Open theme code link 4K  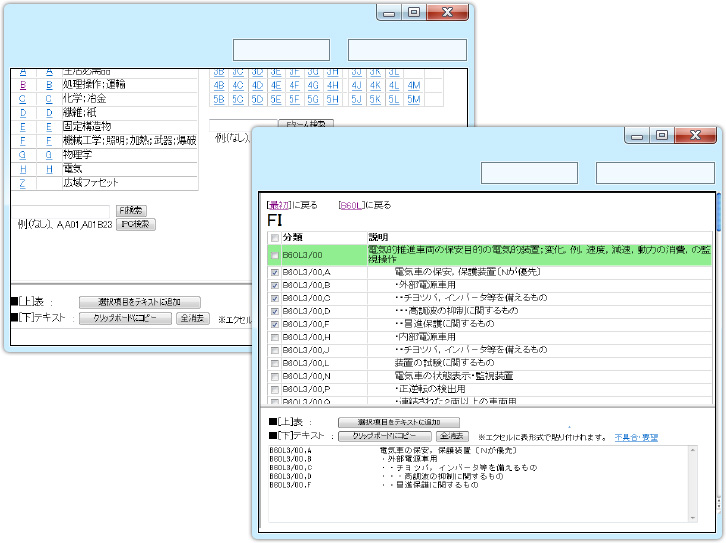375,86
